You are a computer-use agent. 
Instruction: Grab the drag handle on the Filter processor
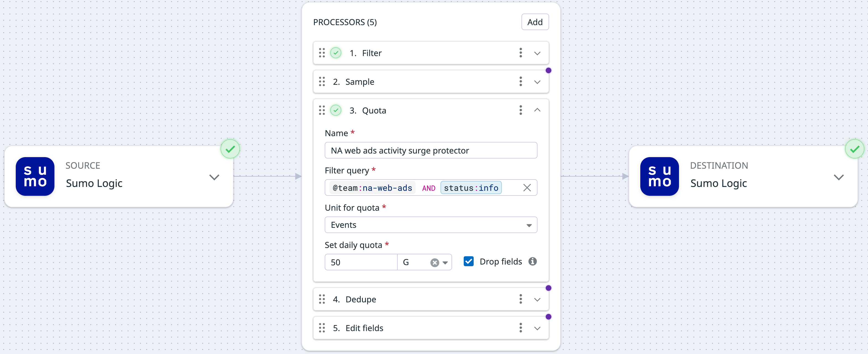(x=322, y=53)
